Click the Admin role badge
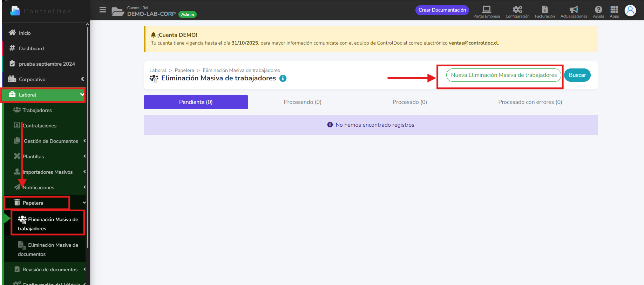 click(188, 14)
